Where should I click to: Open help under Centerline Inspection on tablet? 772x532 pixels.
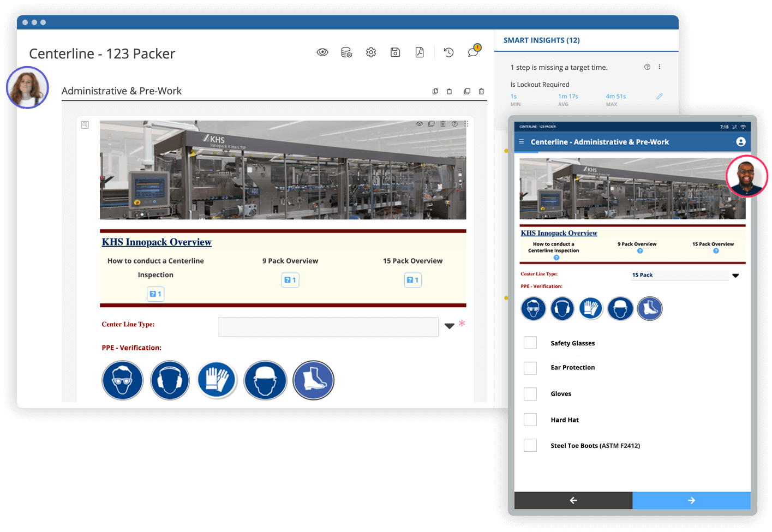[x=556, y=258]
